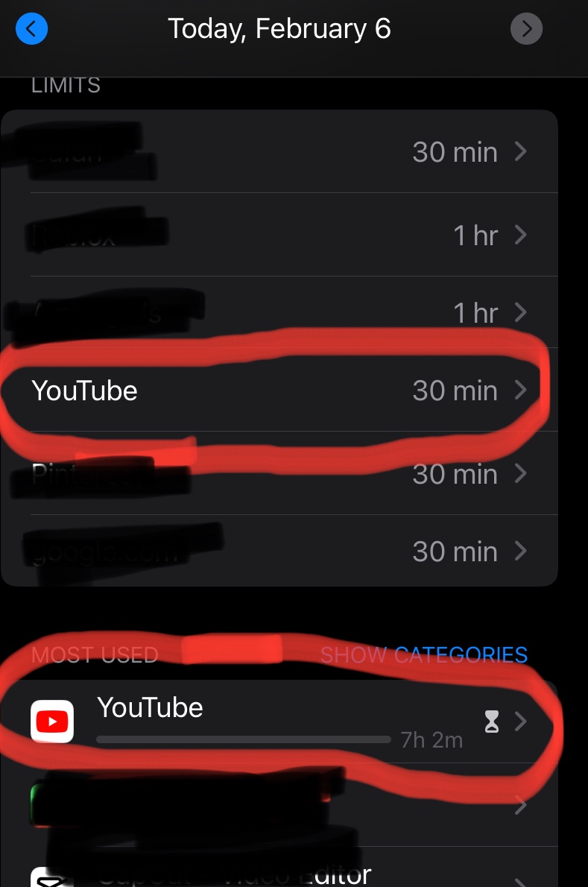This screenshot has height=887, width=588.
Task: Open the google.com 30 min limit chevron
Action: (x=521, y=551)
